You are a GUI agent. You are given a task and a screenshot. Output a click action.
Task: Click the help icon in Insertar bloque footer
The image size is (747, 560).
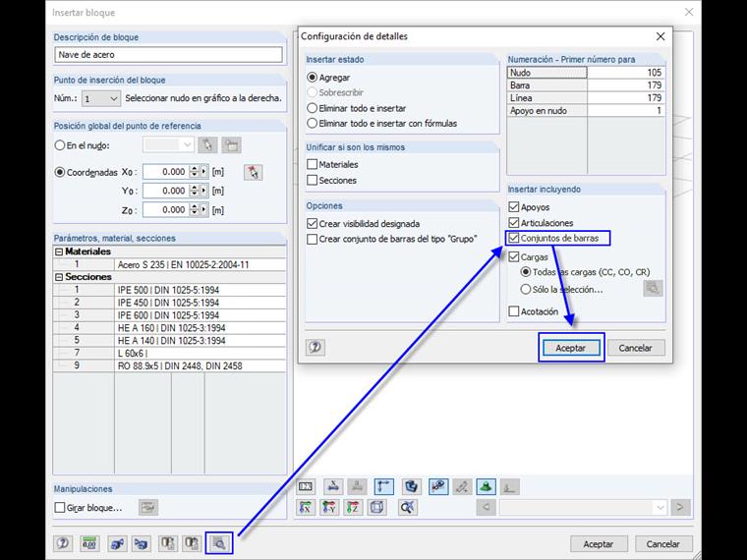tap(63, 543)
